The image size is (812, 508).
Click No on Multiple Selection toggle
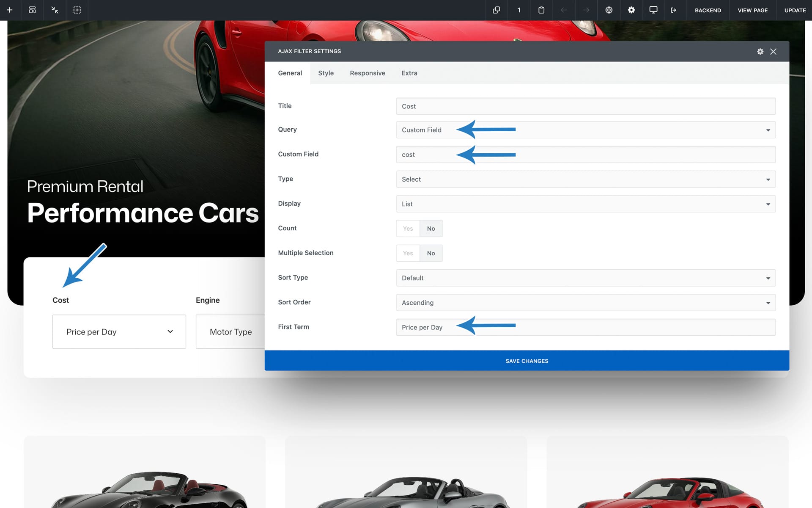[431, 253]
